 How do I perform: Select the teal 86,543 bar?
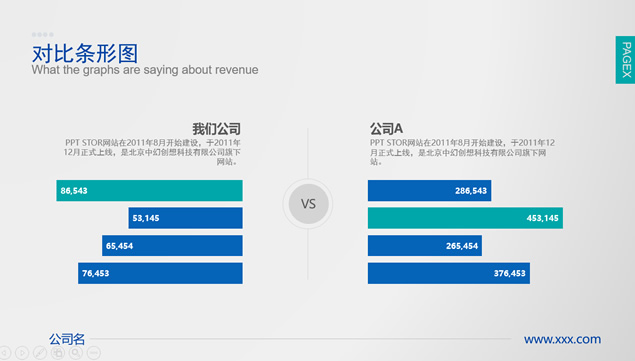pyautogui.click(x=149, y=190)
